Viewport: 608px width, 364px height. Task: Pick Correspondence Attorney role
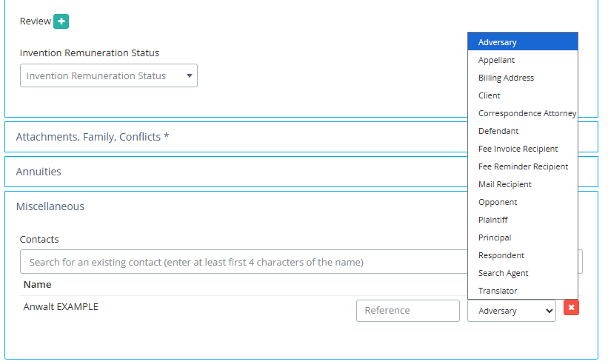tap(522, 113)
